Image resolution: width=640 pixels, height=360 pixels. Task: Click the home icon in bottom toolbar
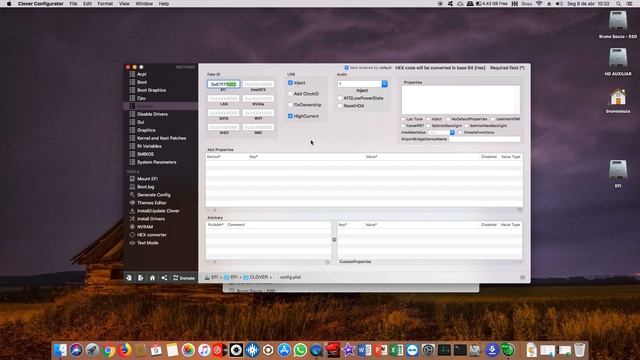tap(152, 278)
